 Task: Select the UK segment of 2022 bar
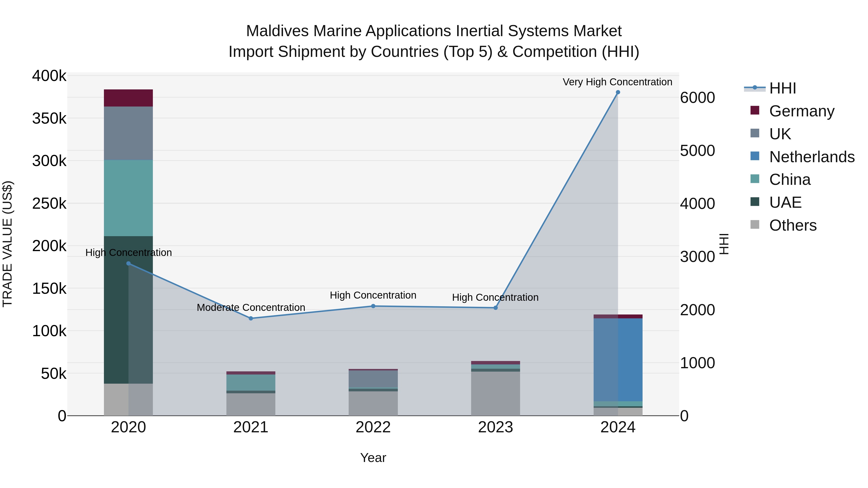point(373,379)
